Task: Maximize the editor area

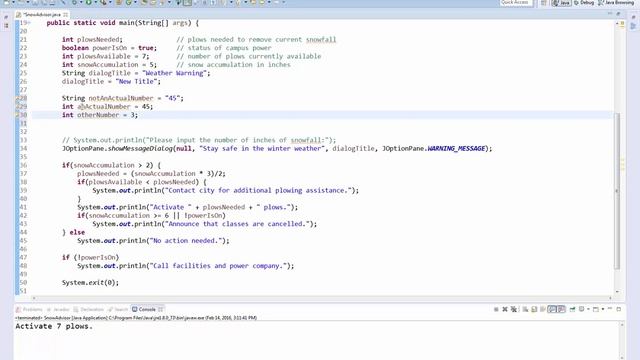Action: [x=619, y=14]
